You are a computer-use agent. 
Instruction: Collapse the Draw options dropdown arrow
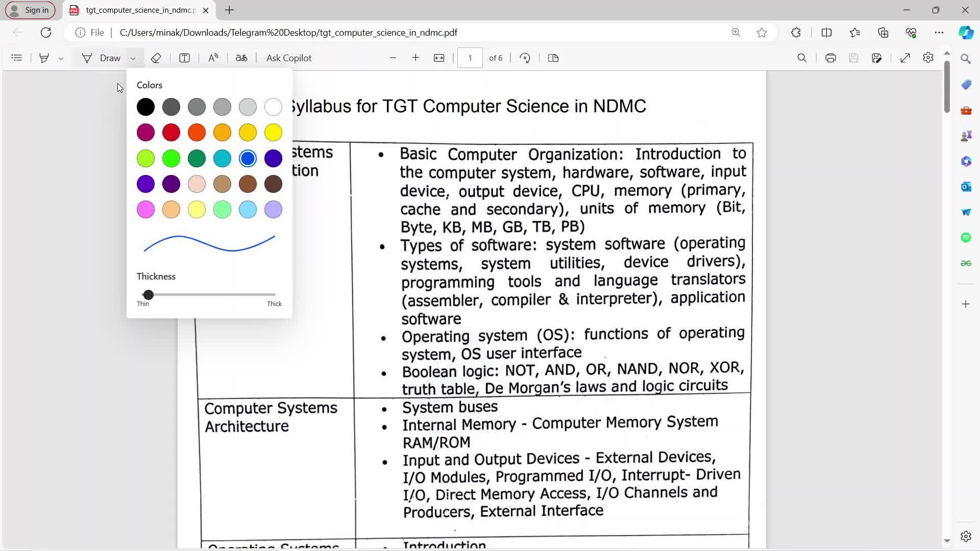click(x=133, y=58)
